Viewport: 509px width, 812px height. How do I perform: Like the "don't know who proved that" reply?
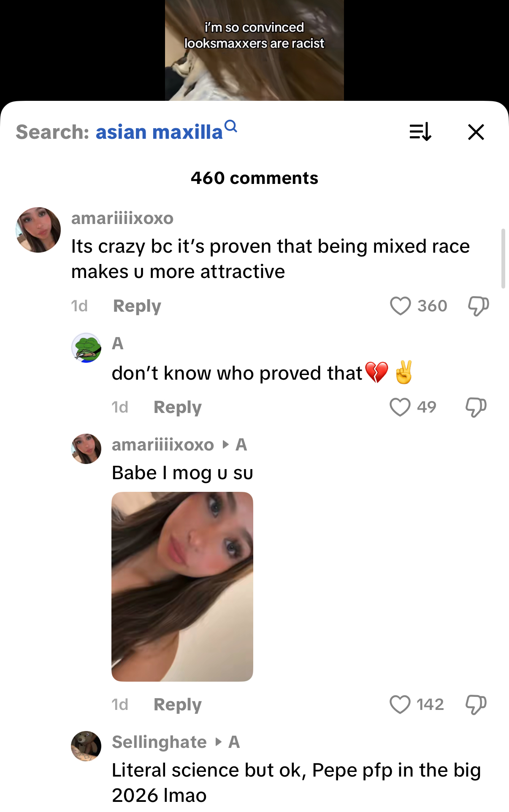400,407
